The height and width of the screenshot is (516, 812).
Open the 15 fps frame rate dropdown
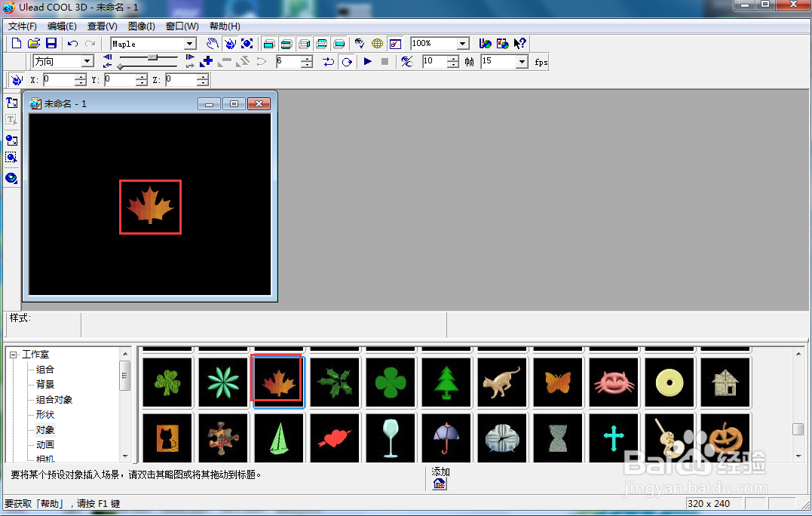tap(522, 62)
